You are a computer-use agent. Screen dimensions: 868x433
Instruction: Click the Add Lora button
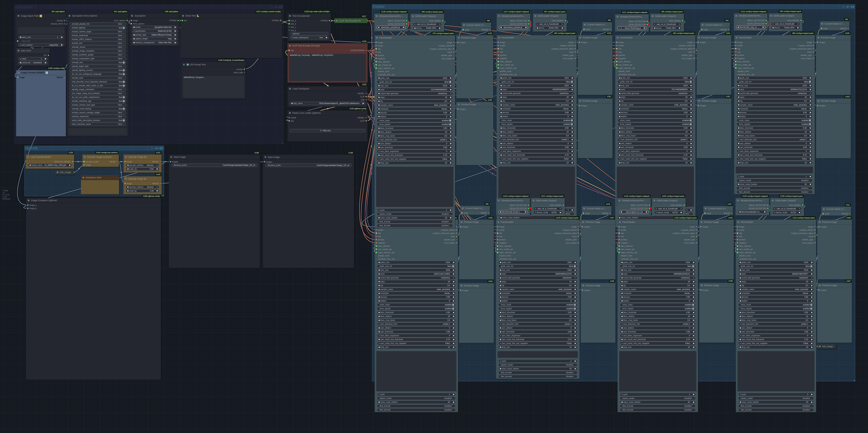[327, 130]
